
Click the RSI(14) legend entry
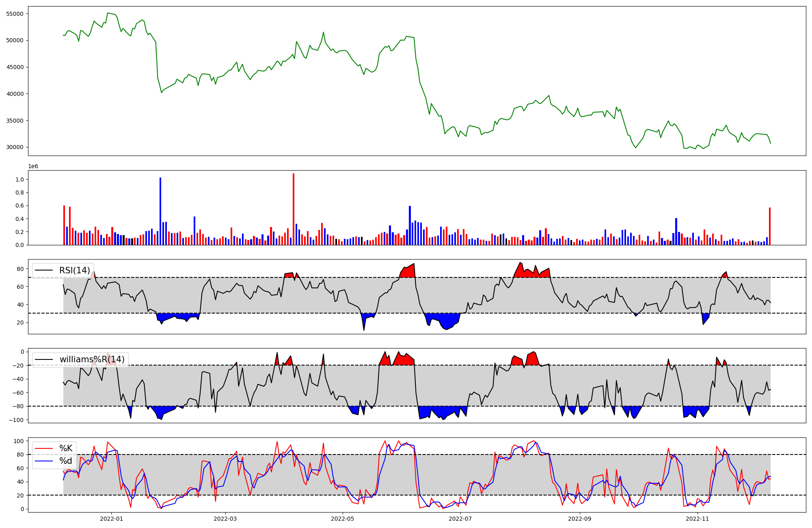[x=74, y=270]
